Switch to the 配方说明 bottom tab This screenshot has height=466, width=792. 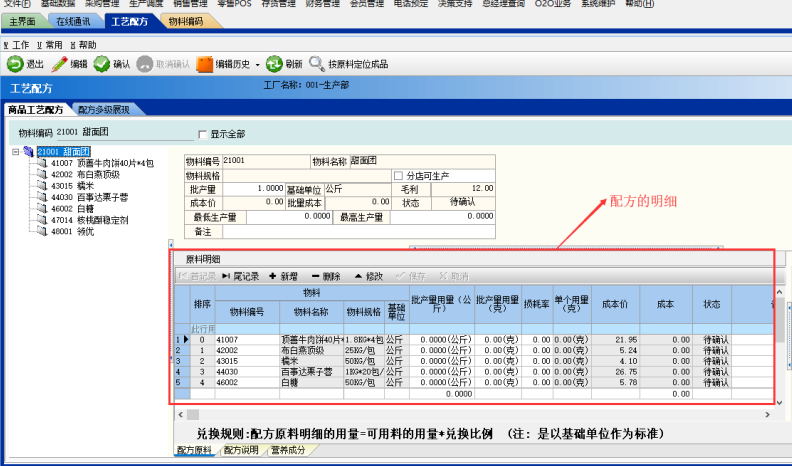241,450
